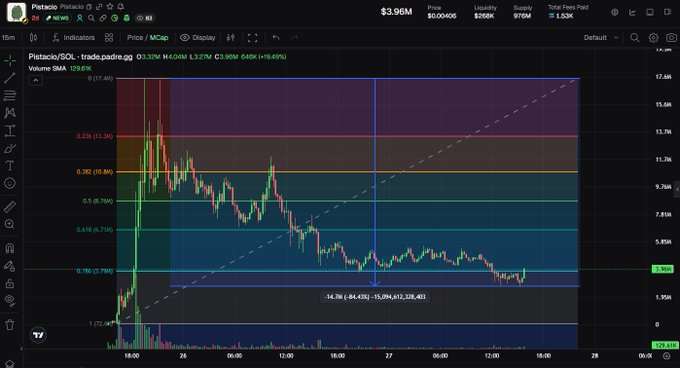The height and width of the screenshot is (368, 680).
Task: Switch chart to Price mode
Action: (x=135, y=38)
